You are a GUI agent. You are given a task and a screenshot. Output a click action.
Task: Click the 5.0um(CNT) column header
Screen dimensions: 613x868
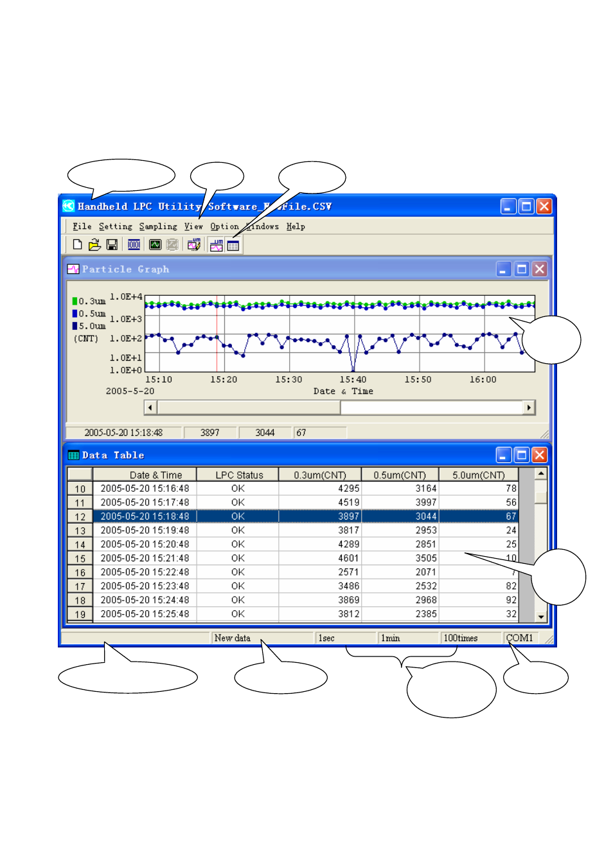[479, 475]
